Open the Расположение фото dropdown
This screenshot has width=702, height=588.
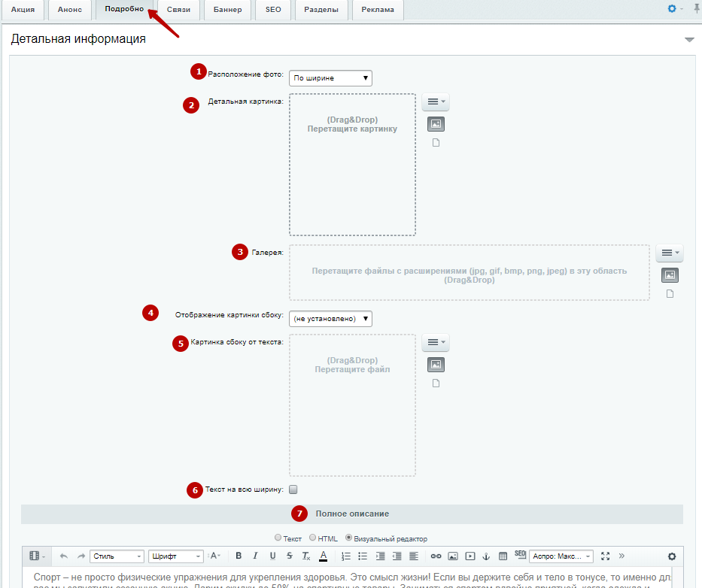click(330, 78)
